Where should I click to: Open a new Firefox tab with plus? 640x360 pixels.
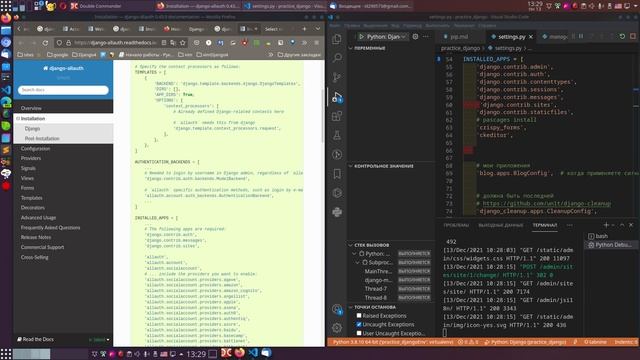pyautogui.click(x=304, y=29)
